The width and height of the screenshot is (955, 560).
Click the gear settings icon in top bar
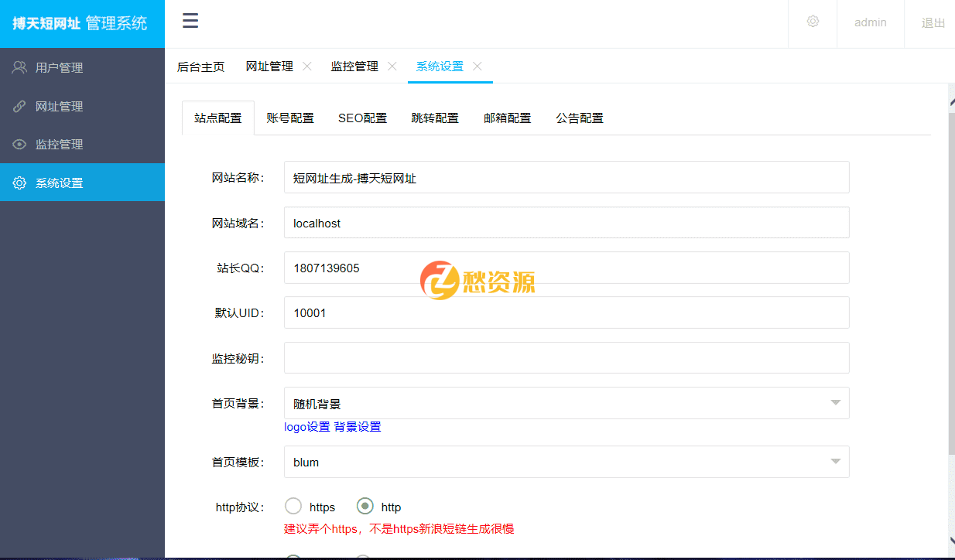pos(813,22)
